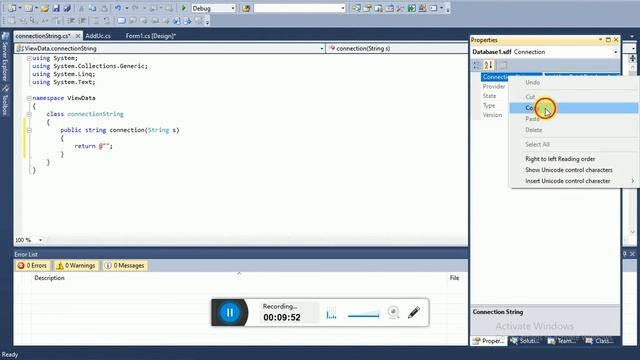The image size is (640, 360).
Task: Click the Toggle Bookmark icon in second toolbar
Action: pos(121,20)
